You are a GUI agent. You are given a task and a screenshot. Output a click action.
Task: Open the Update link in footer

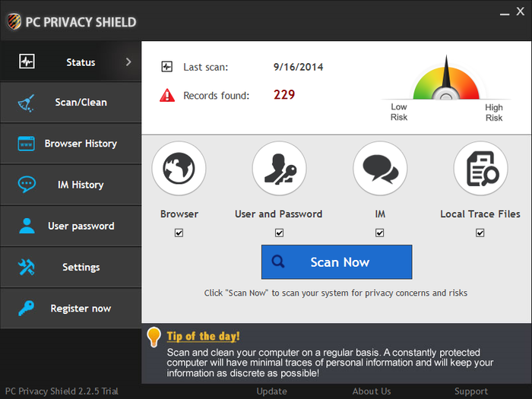pos(271,391)
